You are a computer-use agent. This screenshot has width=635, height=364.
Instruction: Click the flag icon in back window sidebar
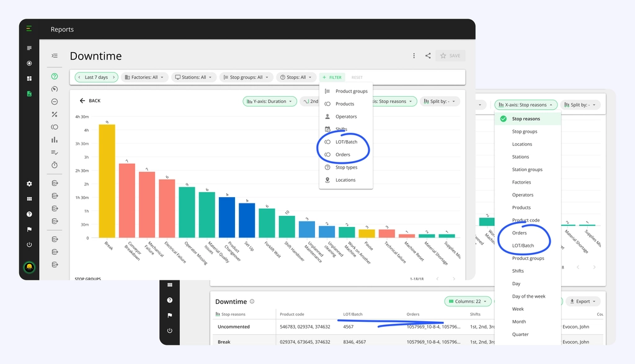coord(170,316)
